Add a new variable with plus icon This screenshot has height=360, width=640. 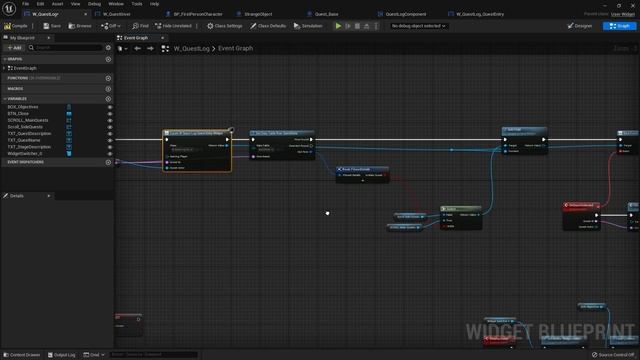click(x=108, y=99)
